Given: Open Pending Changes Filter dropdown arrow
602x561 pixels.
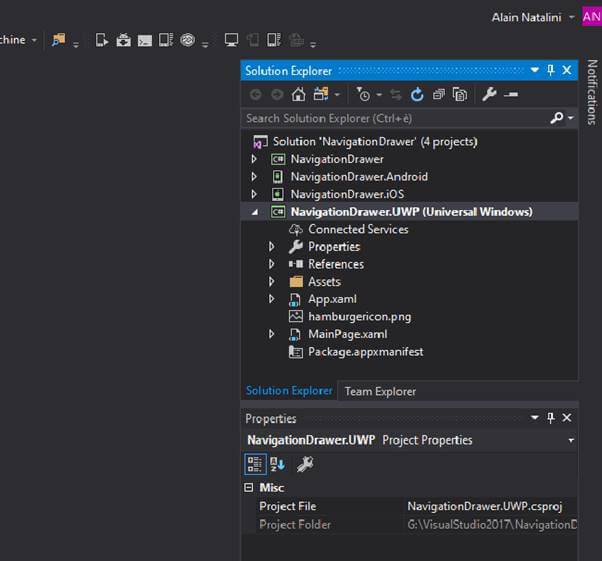Looking at the screenshot, I should coord(379,95).
